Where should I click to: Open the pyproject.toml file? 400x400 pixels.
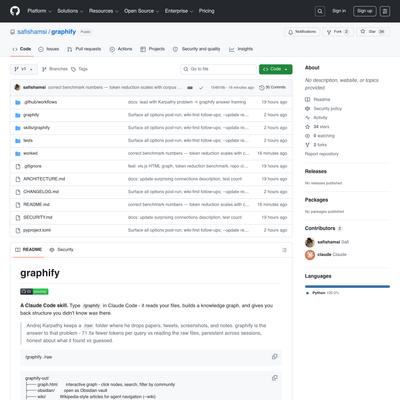[x=37, y=230]
